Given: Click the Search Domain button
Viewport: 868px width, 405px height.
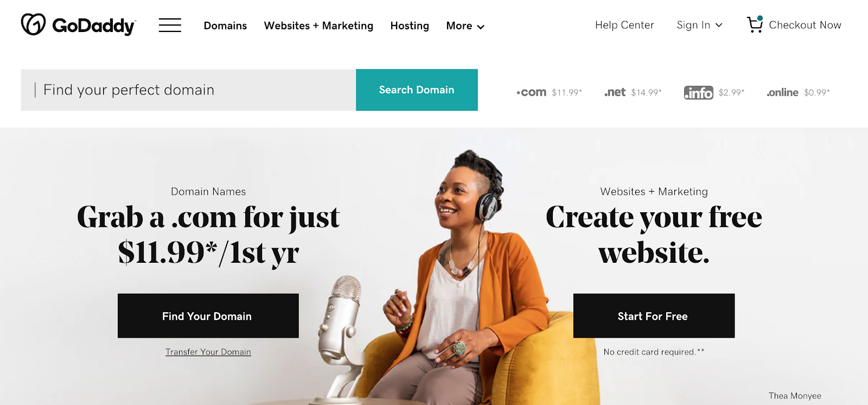Looking at the screenshot, I should [x=417, y=90].
